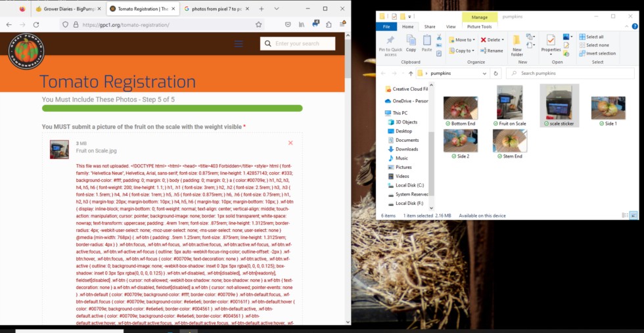Open the View ribbon tab
This screenshot has width=644, height=333.
pyautogui.click(x=451, y=27)
